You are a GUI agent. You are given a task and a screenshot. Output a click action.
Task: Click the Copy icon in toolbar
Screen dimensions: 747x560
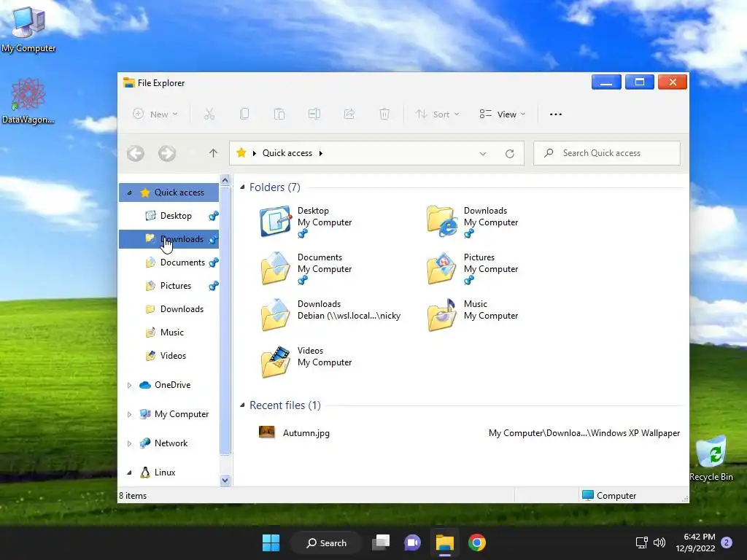click(244, 114)
